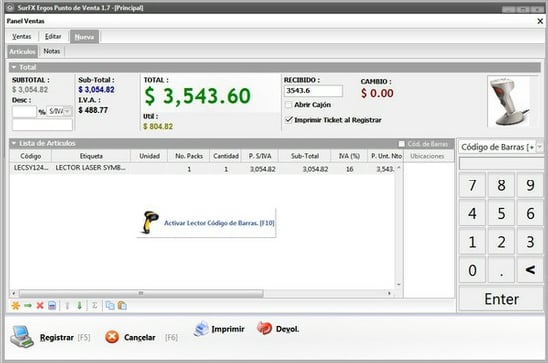Click the yellow barcode scanner icon
Viewport: 548px width, 363px height.
point(150,222)
